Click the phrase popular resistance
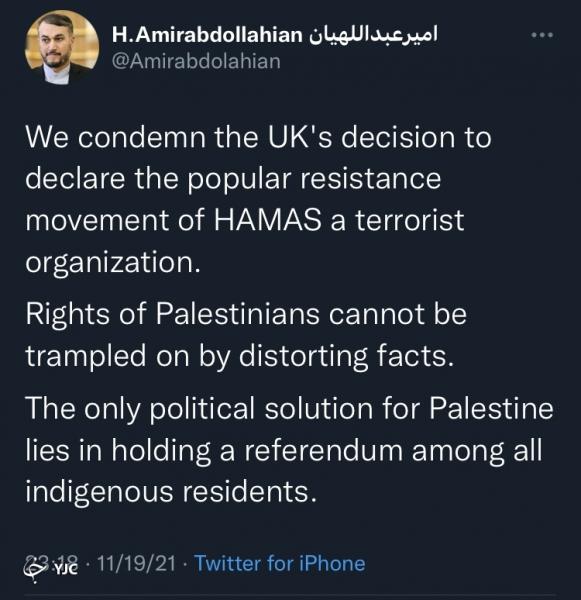This screenshot has width=581, height=600. (x=314, y=179)
